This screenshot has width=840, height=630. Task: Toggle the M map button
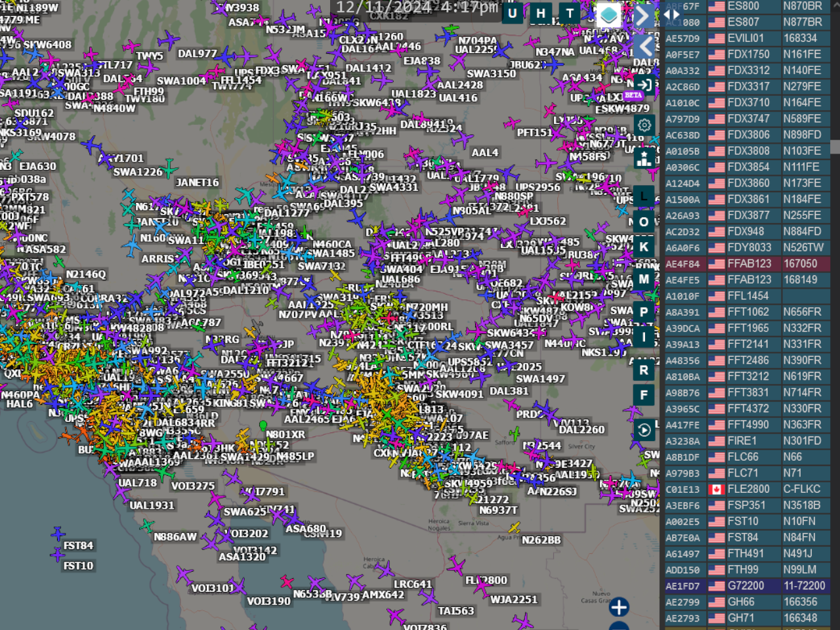click(644, 279)
